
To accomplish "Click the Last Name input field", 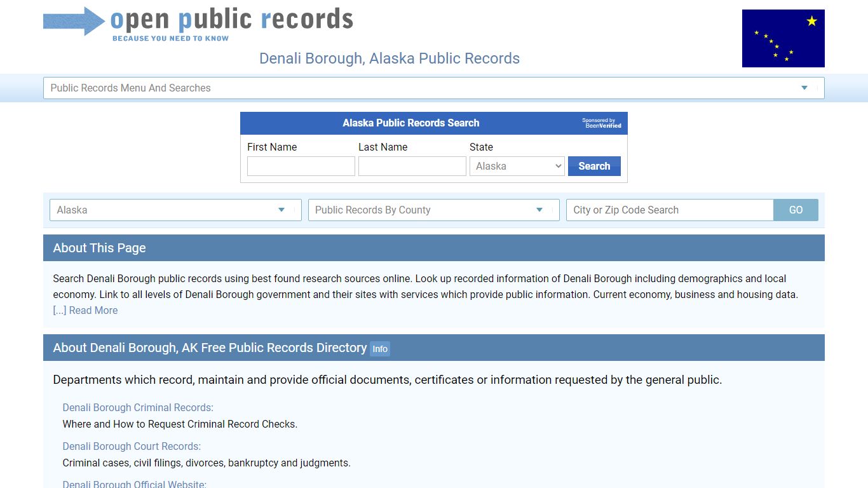I will coord(412,166).
